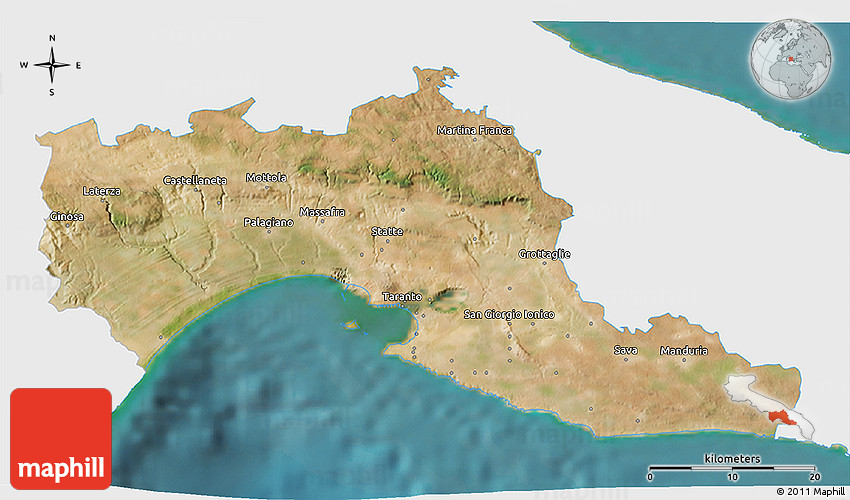Click the Ginosa label
This screenshot has height=500, width=850.
(x=67, y=217)
